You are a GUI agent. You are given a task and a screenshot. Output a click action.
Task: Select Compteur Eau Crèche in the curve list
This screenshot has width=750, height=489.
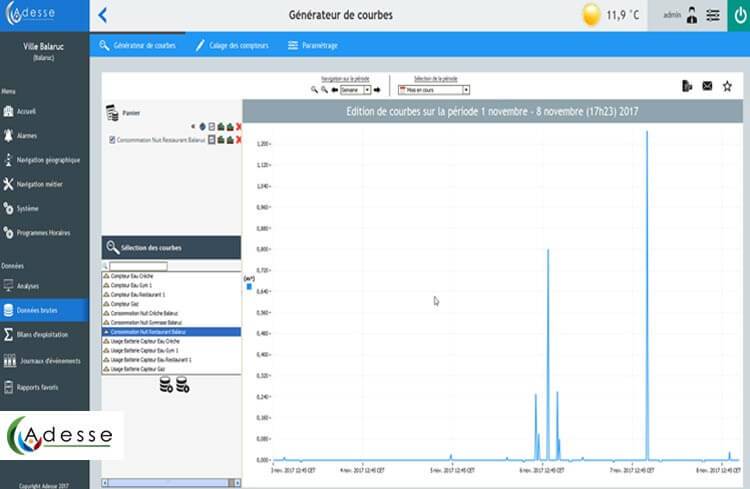(171, 276)
